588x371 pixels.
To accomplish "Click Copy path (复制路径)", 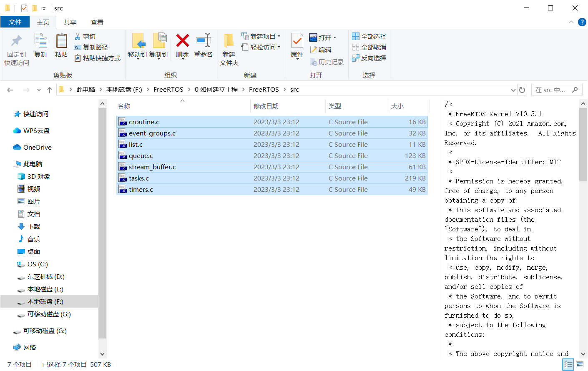I will (x=91, y=48).
